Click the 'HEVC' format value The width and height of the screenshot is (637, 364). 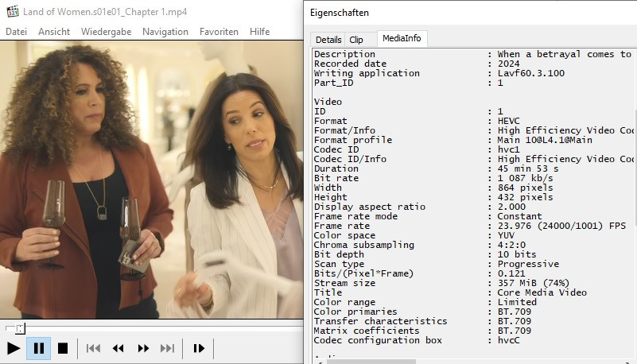tap(509, 121)
